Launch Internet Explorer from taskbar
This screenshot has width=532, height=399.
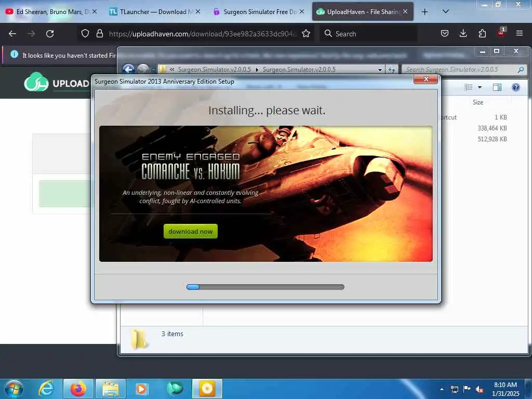tap(46, 389)
